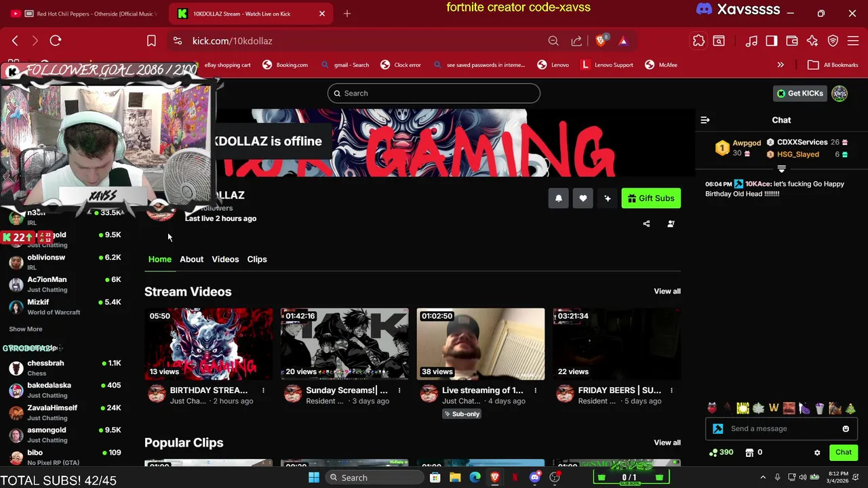Open Discord from the taskbar
868x488 pixels.
coord(535,477)
